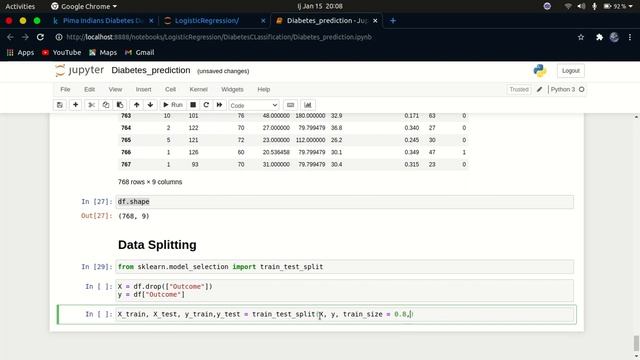
Task: Save notebook with the floppy disk icon
Action: coord(60,105)
